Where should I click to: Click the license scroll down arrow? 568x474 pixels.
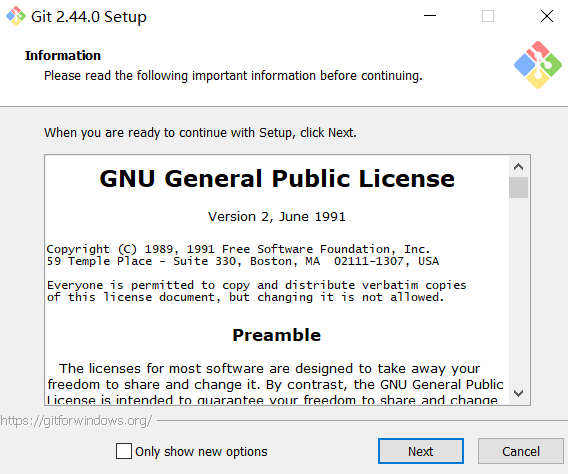(518, 393)
